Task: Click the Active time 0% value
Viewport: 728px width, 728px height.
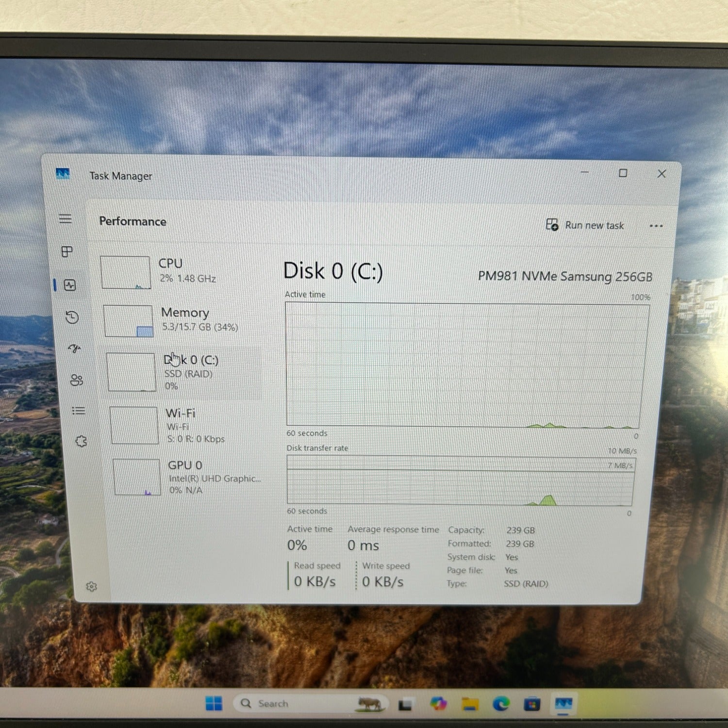Action: 297,546
